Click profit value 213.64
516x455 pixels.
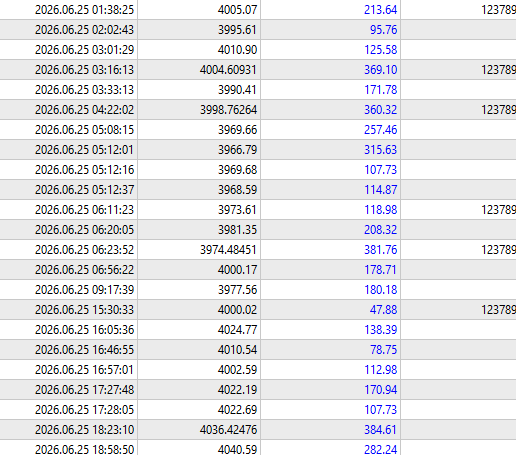[x=380, y=10]
